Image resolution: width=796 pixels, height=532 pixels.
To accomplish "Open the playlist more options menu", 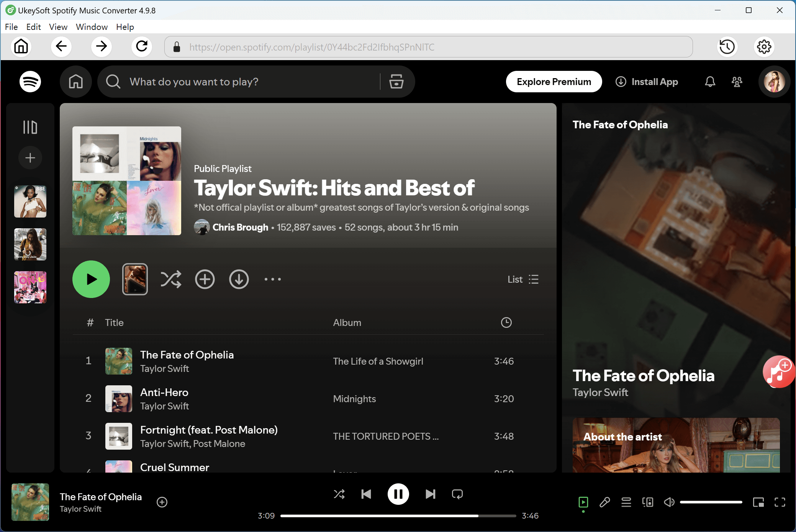I will [272, 279].
